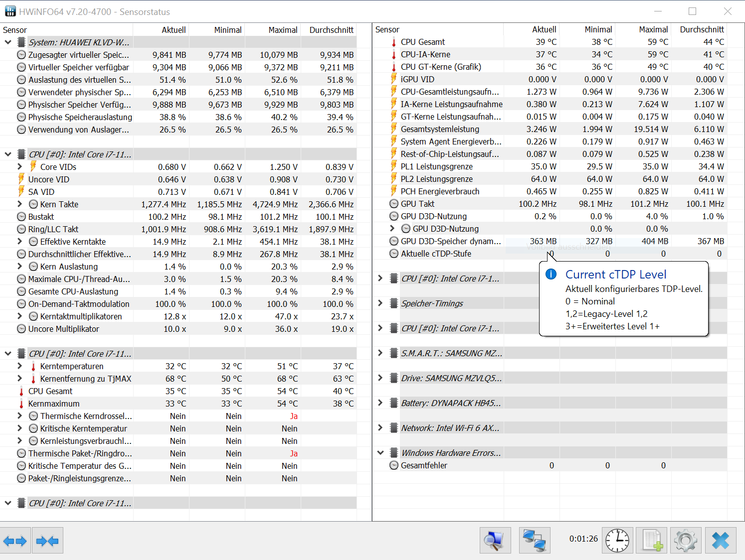Click the red Ja in Thermische Kerndrossel... row
This screenshot has width=745, height=560.
click(x=294, y=416)
